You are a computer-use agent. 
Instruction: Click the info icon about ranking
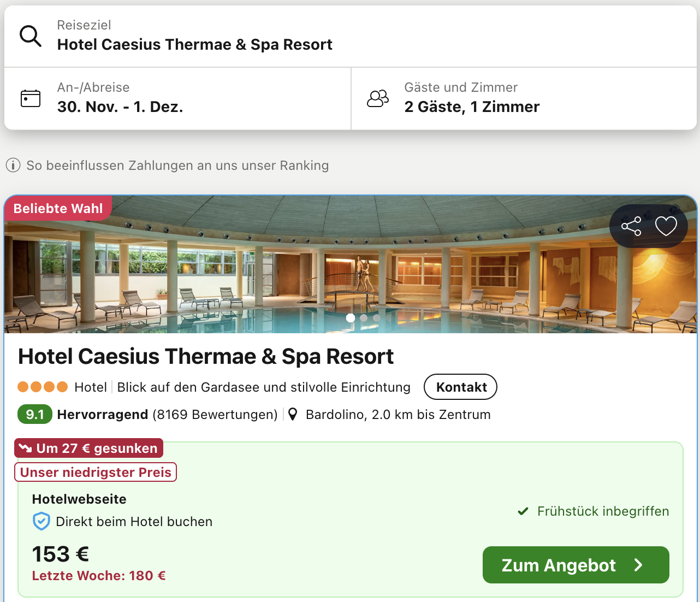[13, 166]
